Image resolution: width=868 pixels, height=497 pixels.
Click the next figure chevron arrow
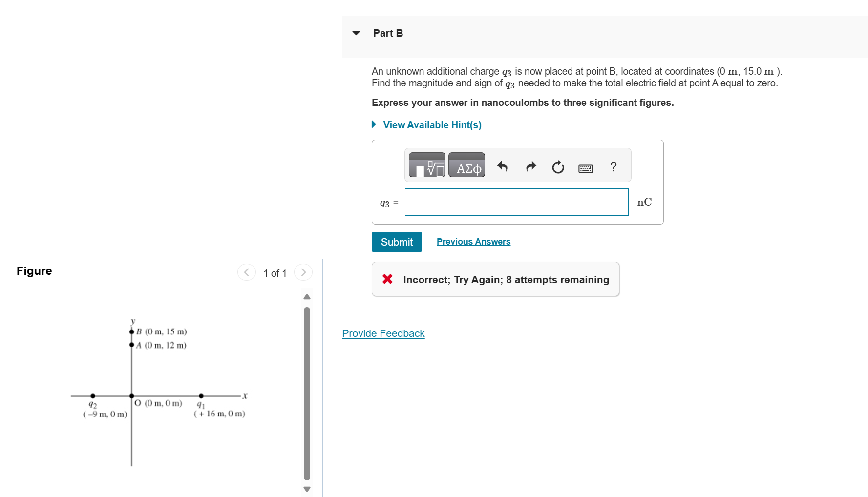coord(303,272)
